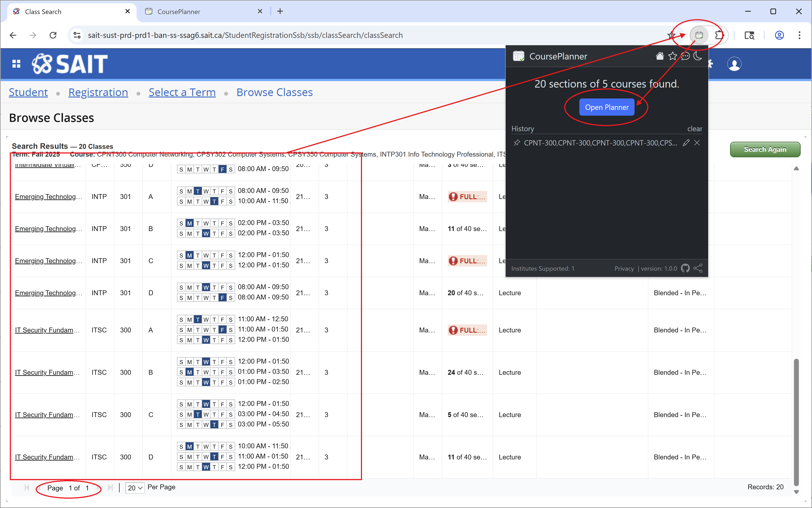
Task: Click the star icon in CoursePlanner header
Action: click(672, 56)
